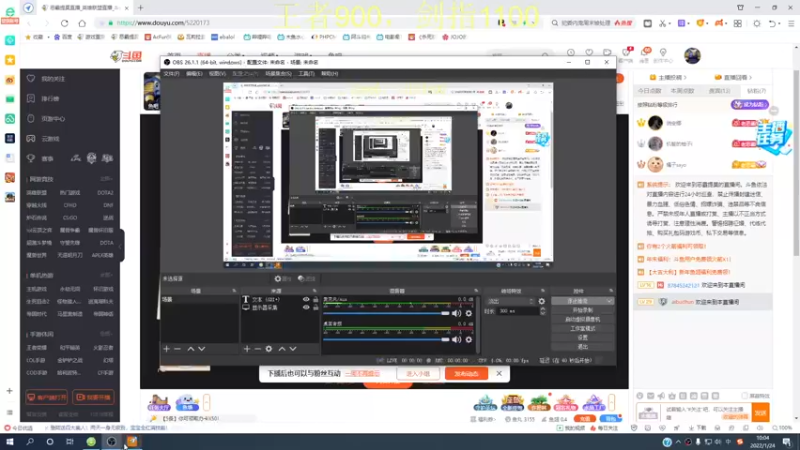This screenshot has height=450, width=800.
Task: Adjust the desktop audio volume slider
Action: pos(386,339)
